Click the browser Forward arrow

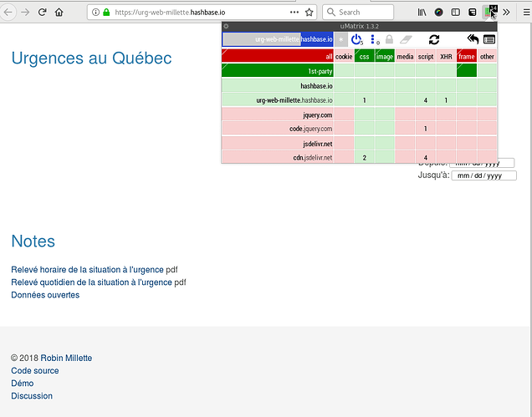click(25, 13)
